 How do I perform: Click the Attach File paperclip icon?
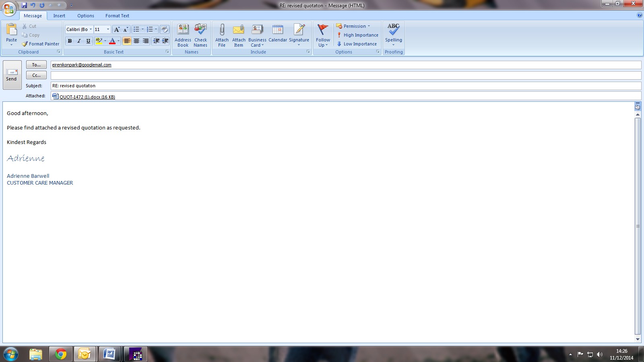coord(222,30)
